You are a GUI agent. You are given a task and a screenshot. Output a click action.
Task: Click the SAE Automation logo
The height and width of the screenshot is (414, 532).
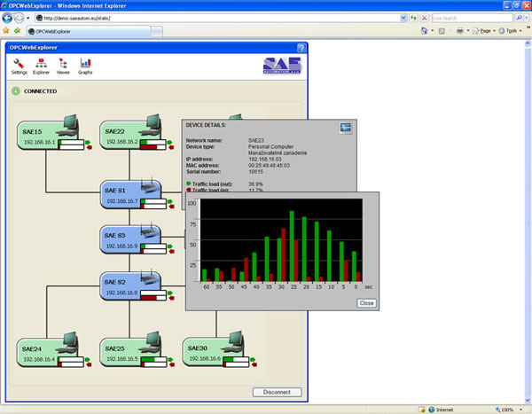click(282, 66)
